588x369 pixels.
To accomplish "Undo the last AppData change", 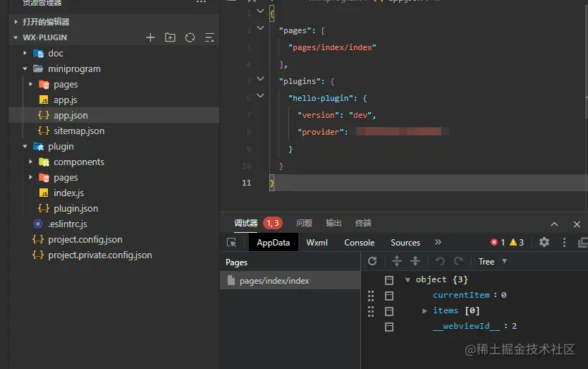I will click(440, 261).
